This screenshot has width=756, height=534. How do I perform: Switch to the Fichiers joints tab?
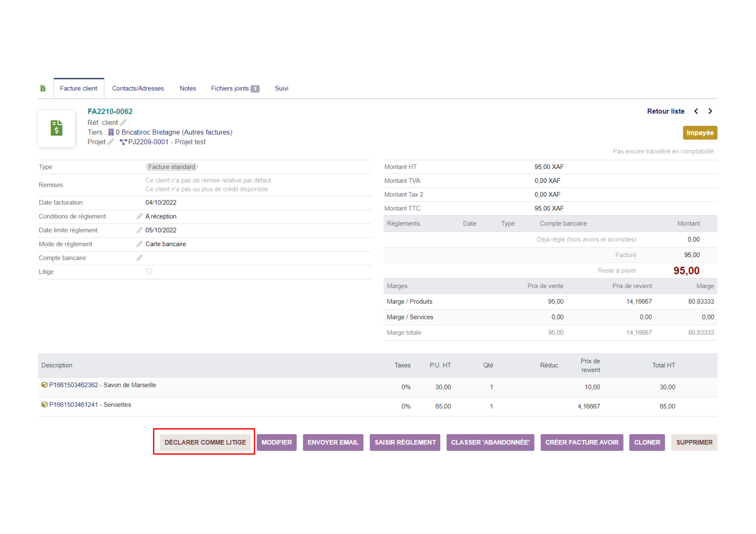tap(235, 88)
